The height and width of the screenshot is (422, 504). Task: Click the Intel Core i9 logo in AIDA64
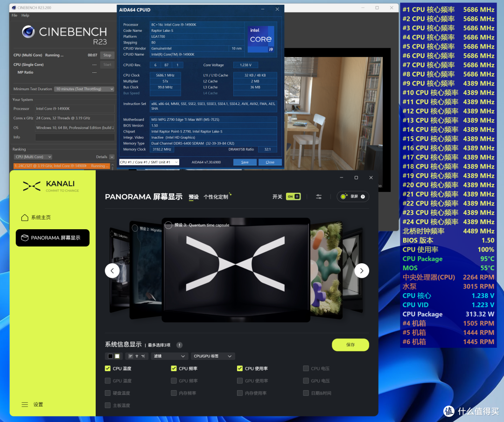coord(261,39)
